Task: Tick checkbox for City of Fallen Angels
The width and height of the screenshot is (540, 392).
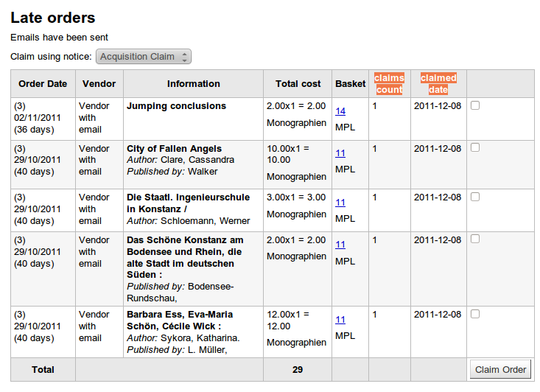Action: pos(475,147)
